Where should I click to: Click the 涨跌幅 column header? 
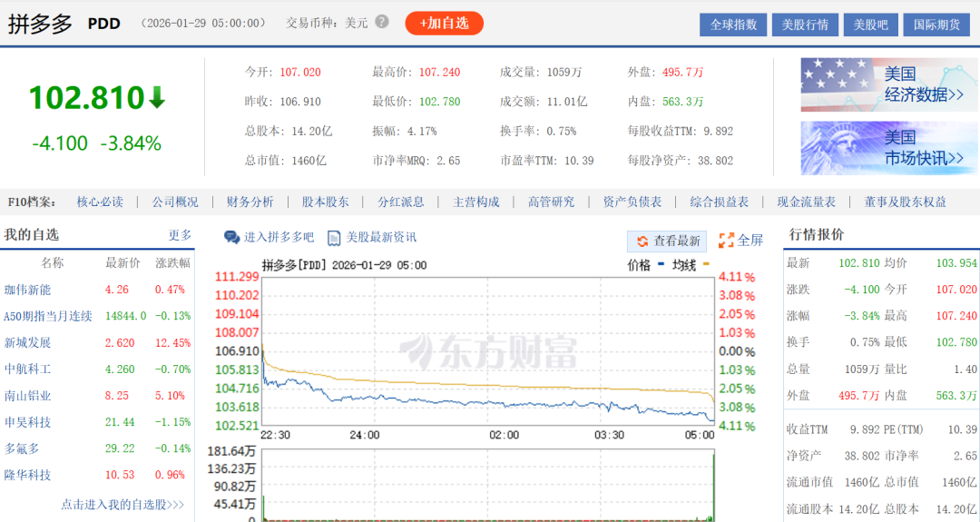(x=173, y=262)
